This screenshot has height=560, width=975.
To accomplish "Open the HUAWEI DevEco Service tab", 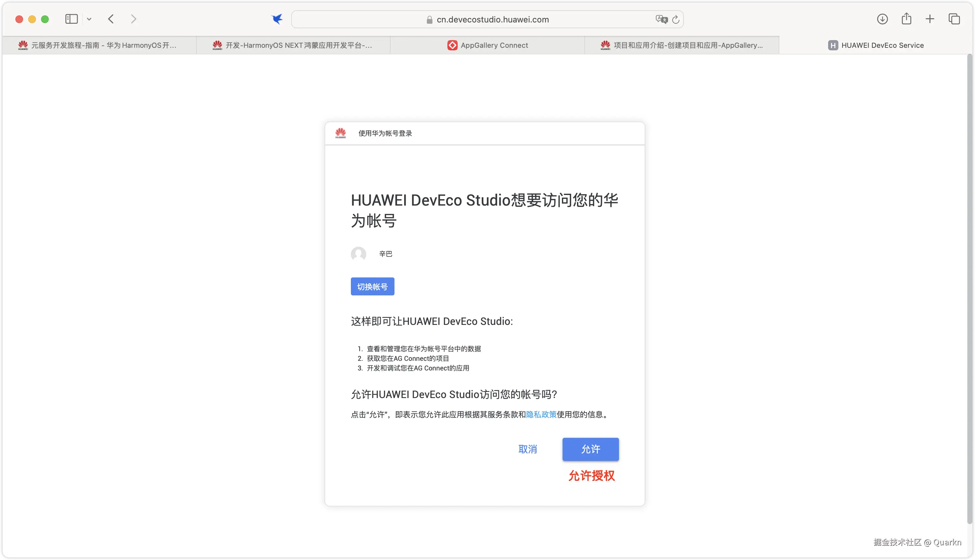I will click(876, 46).
